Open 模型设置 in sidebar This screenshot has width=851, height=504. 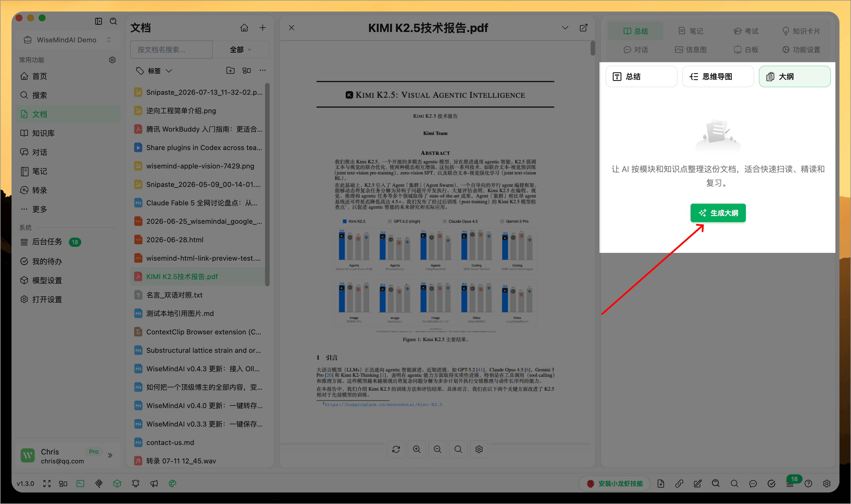coord(68,280)
